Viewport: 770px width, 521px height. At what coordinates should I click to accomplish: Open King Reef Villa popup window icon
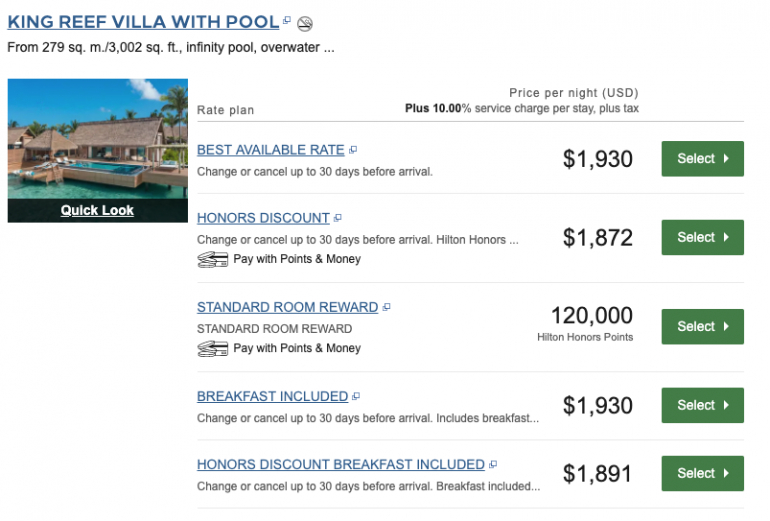click(287, 21)
